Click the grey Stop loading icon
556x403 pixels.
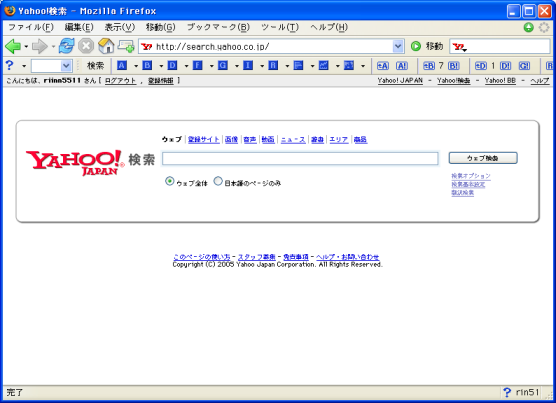86,46
